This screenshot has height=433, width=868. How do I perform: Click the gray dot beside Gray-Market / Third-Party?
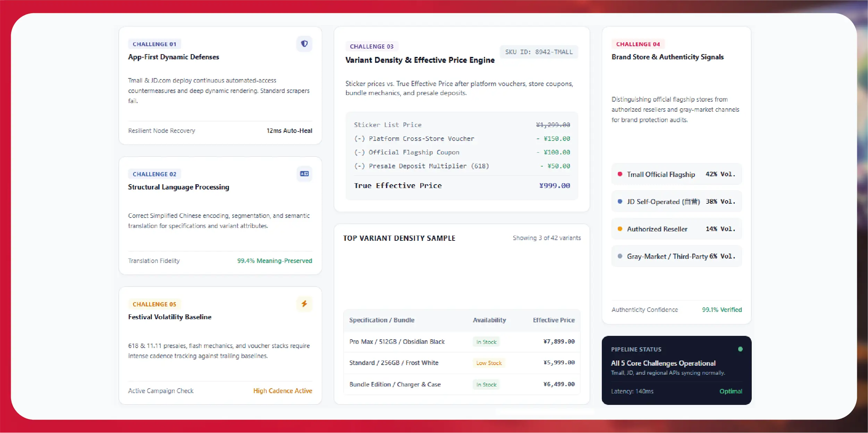[x=620, y=256]
